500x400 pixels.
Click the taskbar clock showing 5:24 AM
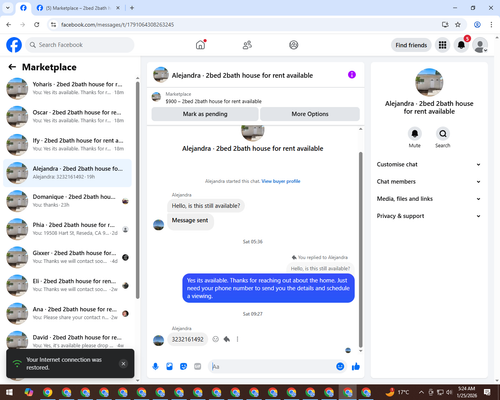[466, 392]
